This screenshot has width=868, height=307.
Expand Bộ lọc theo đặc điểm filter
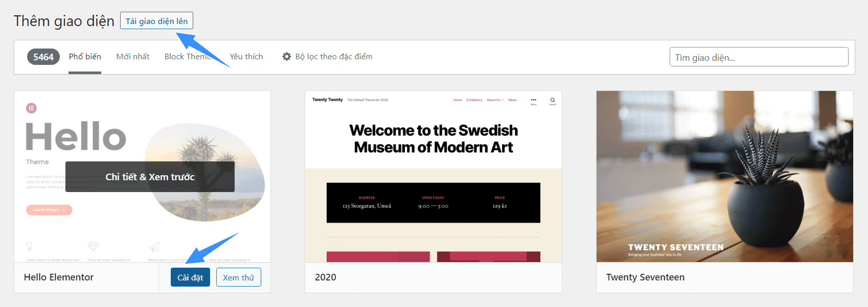[x=334, y=57]
